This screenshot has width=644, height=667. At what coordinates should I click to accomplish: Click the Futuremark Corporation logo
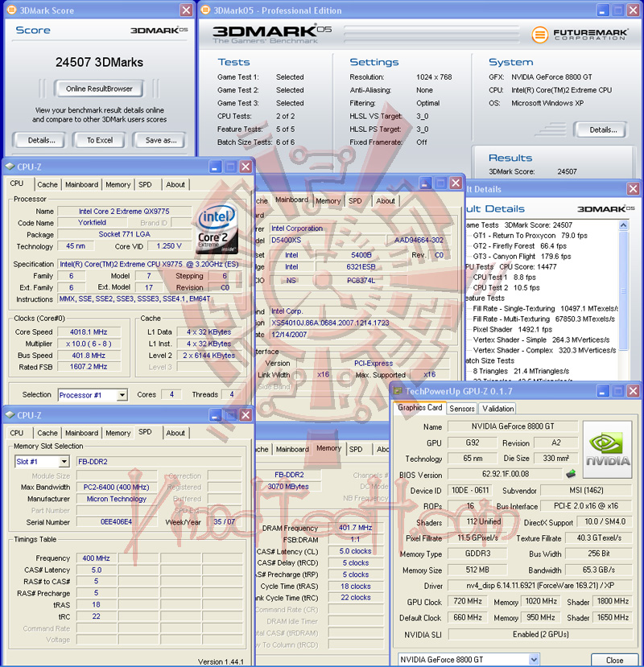pyautogui.click(x=580, y=34)
